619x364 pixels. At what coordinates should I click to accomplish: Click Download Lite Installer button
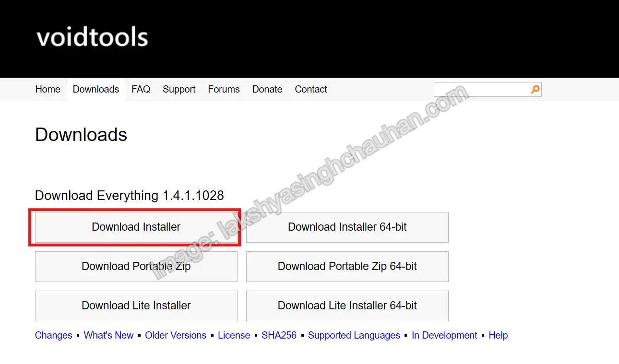136,305
